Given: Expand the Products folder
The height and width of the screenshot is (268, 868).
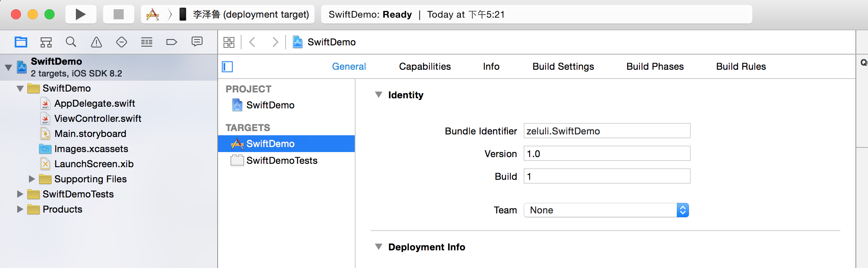Looking at the screenshot, I should click(20, 209).
